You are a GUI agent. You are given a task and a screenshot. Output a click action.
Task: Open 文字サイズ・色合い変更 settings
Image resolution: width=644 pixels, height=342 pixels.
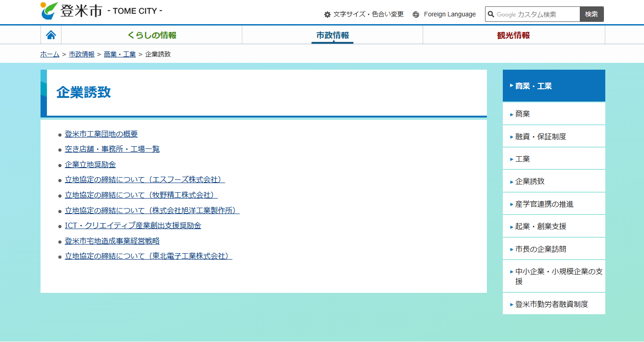point(364,15)
